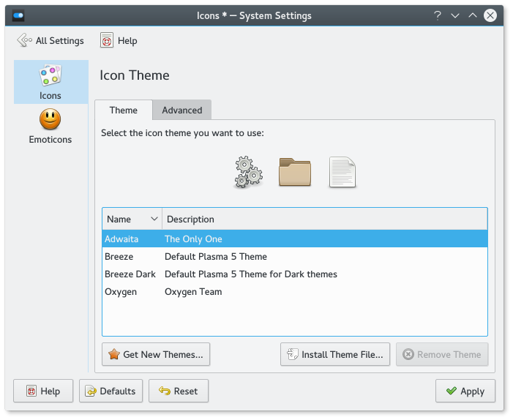Open Help from the top toolbar

pyautogui.click(x=119, y=40)
